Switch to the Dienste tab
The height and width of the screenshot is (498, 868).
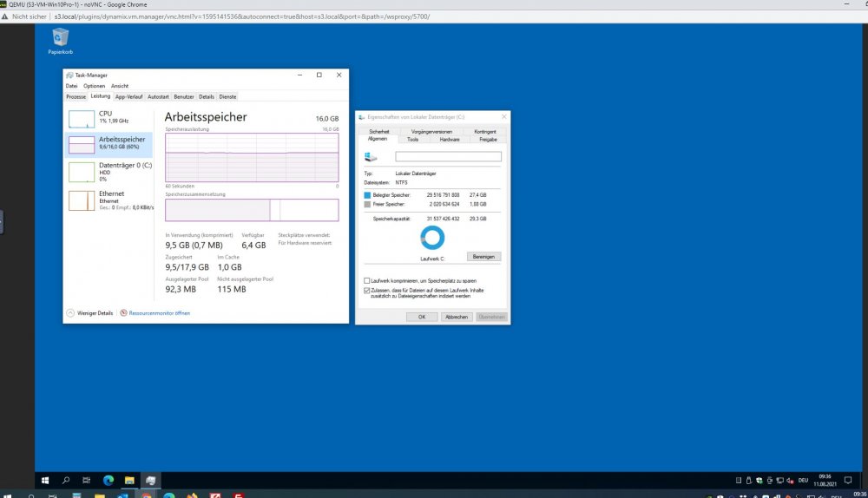227,97
